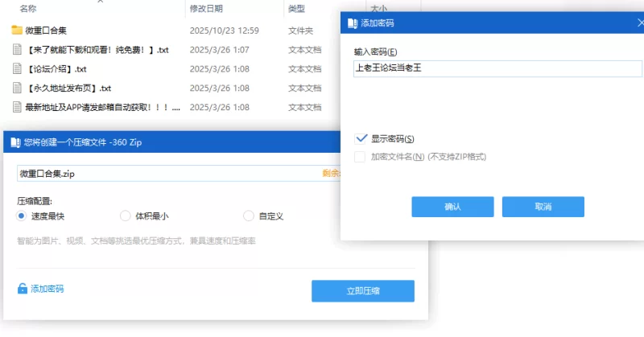Click the 【来了就能下载和观看！纯免费！】.txt file icon

(17, 50)
